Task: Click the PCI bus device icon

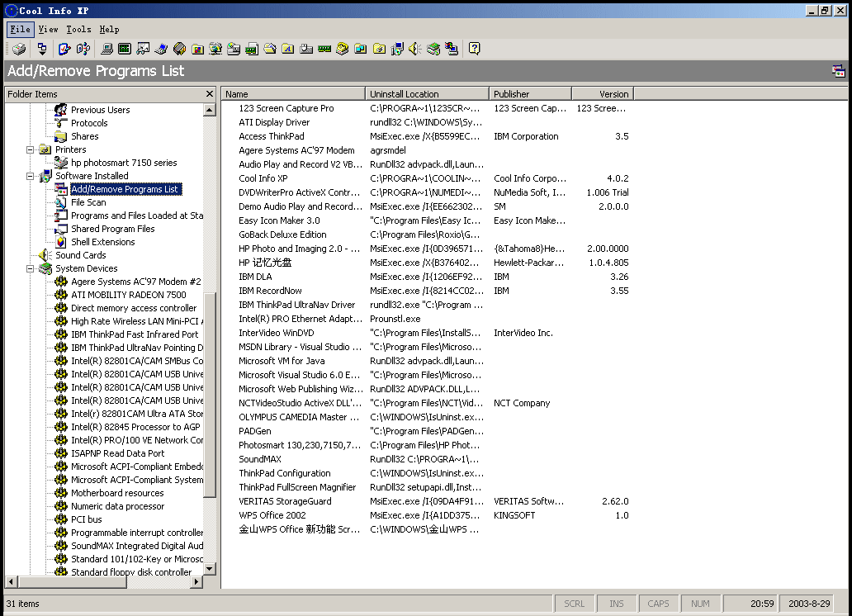Action: pyautogui.click(x=61, y=519)
